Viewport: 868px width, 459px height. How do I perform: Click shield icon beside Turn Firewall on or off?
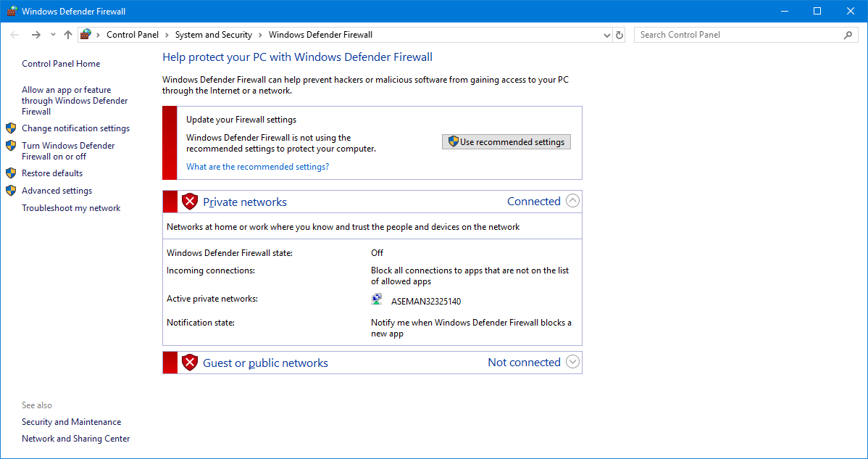pyautogui.click(x=11, y=146)
